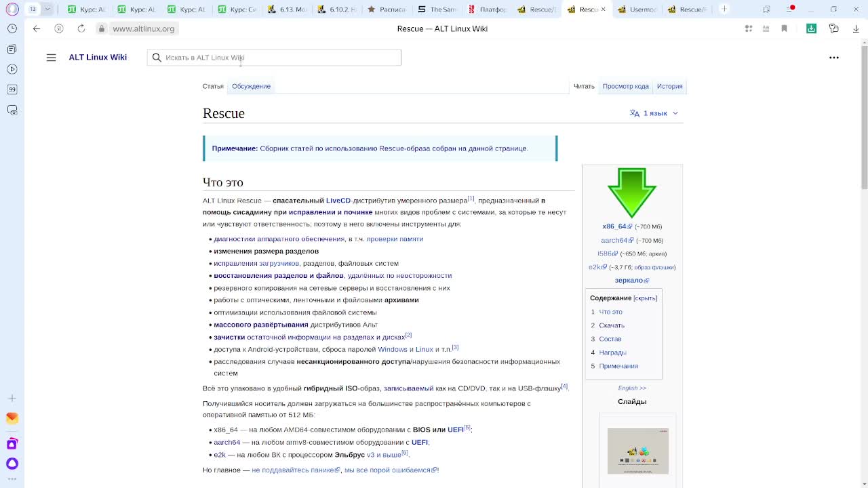Click the browser back arrow

pyautogui.click(x=37, y=28)
